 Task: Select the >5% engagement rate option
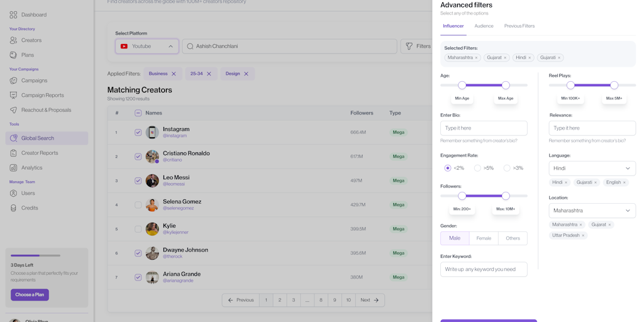pyautogui.click(x=477, y=168)
